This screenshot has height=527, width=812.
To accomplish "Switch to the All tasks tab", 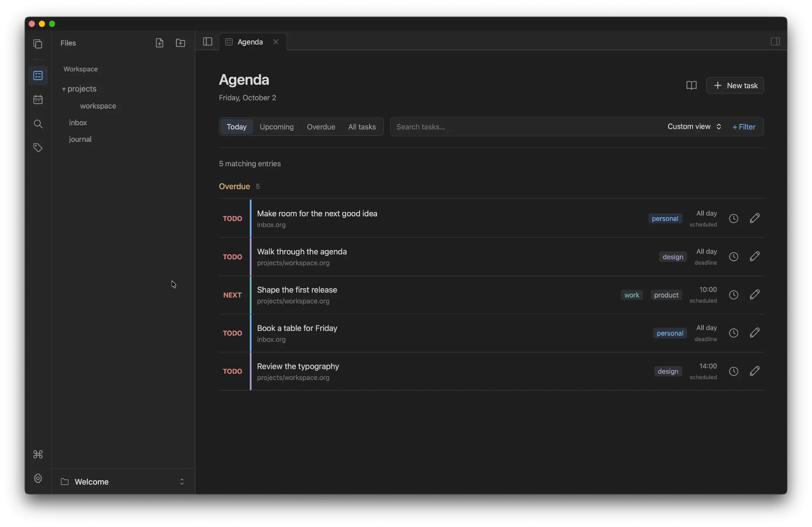I will [362, 127].
